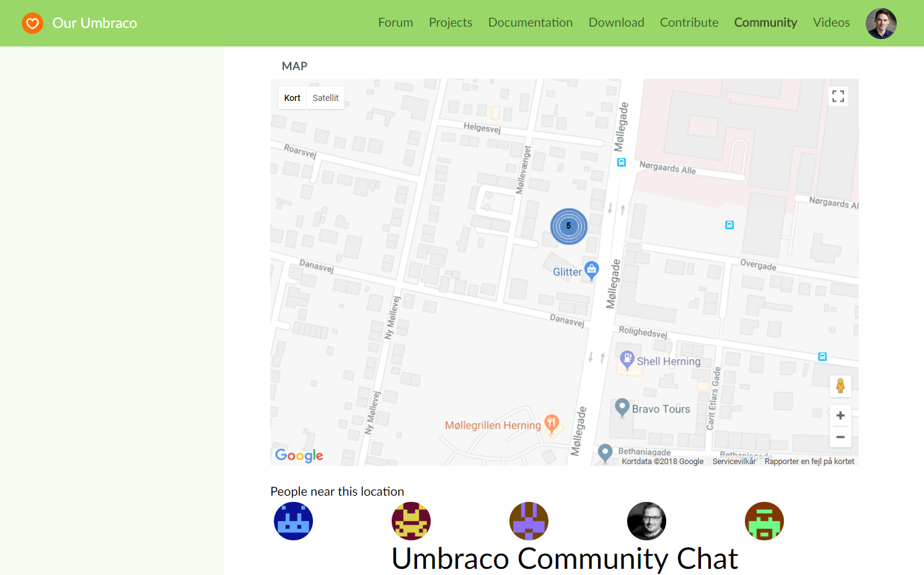
Task: Open your profile avatar in the header
Action: (881, 23)
